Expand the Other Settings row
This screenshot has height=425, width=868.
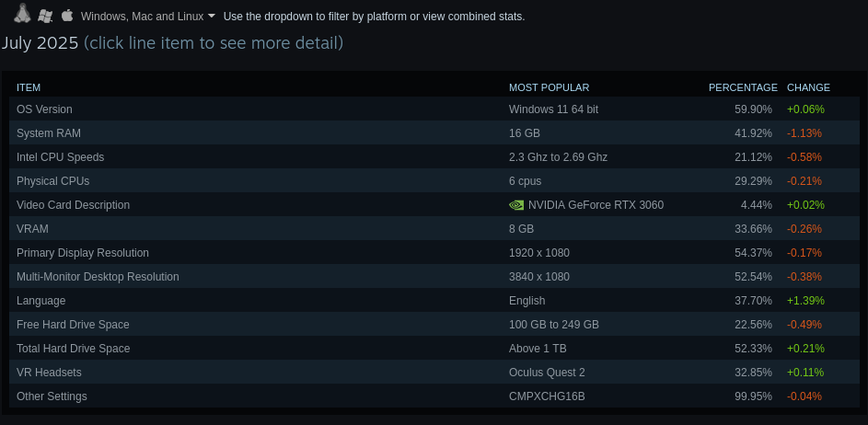tap(52, 396)
